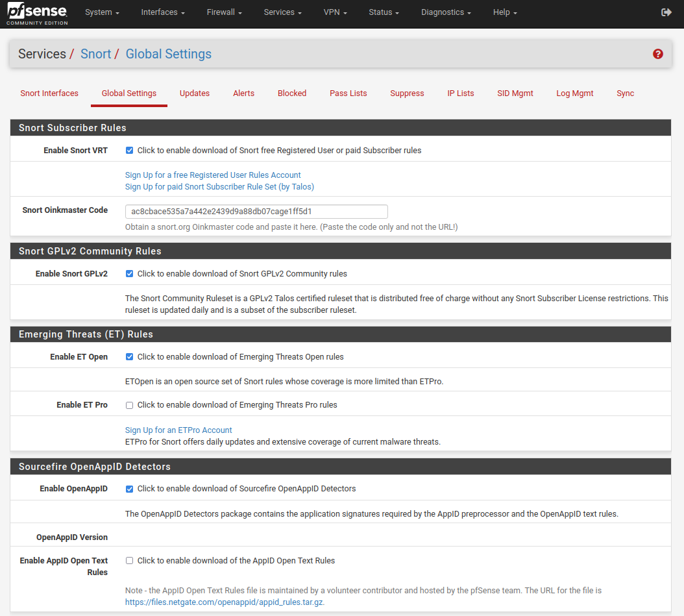This screenshot has height=616, width=684.
Task: Disable Snort VRT rules download
Action: coord(129,150)
